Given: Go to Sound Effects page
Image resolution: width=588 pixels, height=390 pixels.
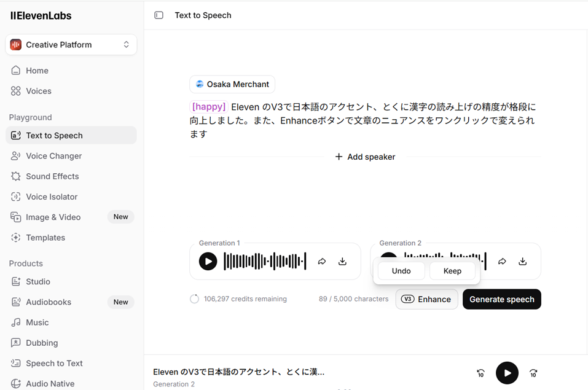Looking at the screenshot, I should pyautogui.click(x=52, y=176).
